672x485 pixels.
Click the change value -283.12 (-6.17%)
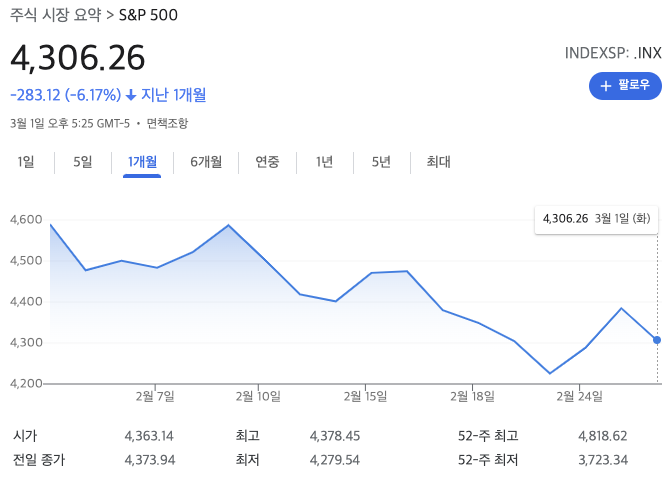point(66,95)
